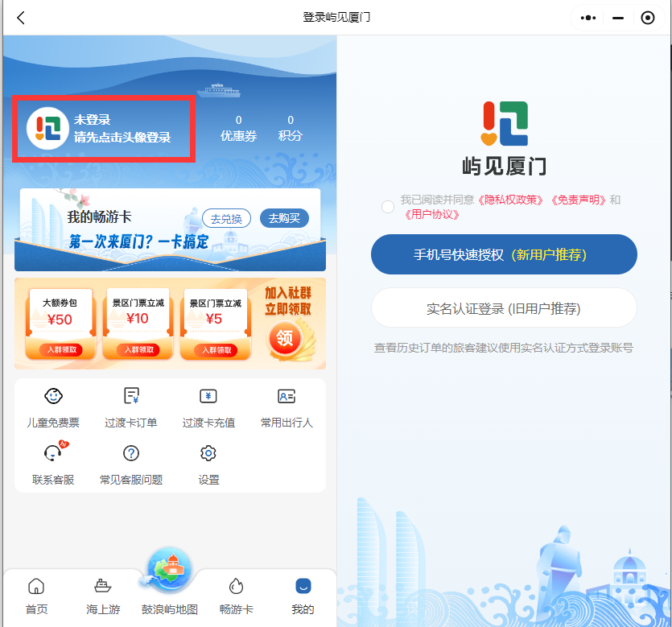This screenshot has width=672, height=627.
Task: Click the target-shaped close icon in the title bar
Action: click(x=647, y=18)
